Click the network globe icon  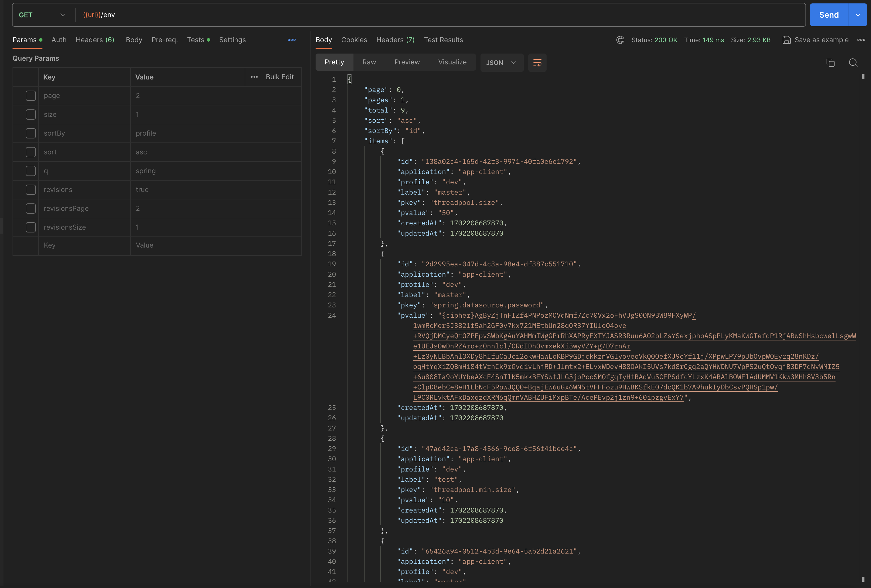620,40
